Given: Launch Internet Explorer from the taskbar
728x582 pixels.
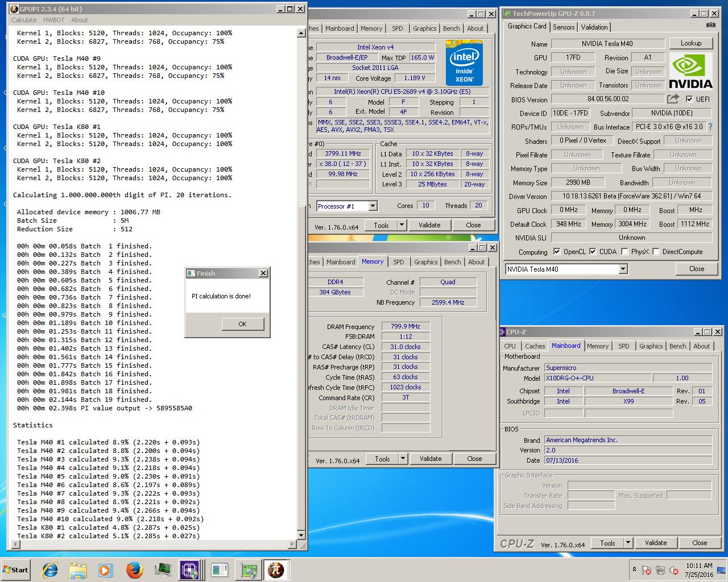Looking at the screenshot, I should point(50,570).
